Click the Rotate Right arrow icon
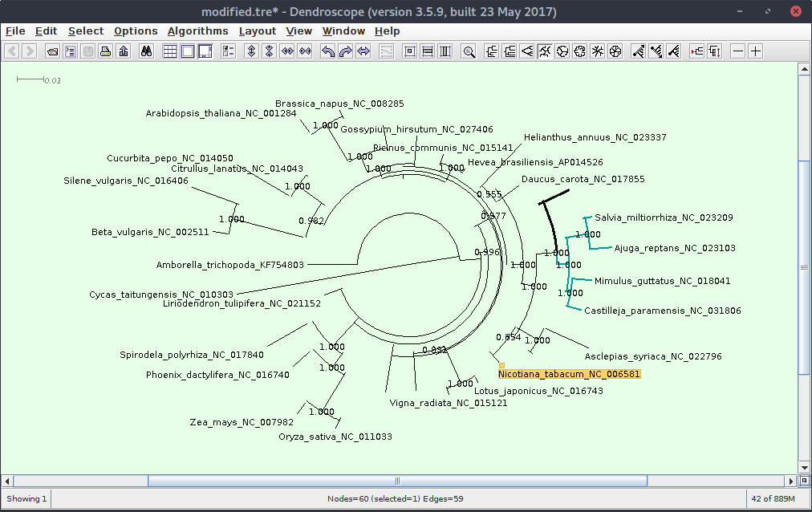This screenshot has width=812, height=512. click(345, 51)
